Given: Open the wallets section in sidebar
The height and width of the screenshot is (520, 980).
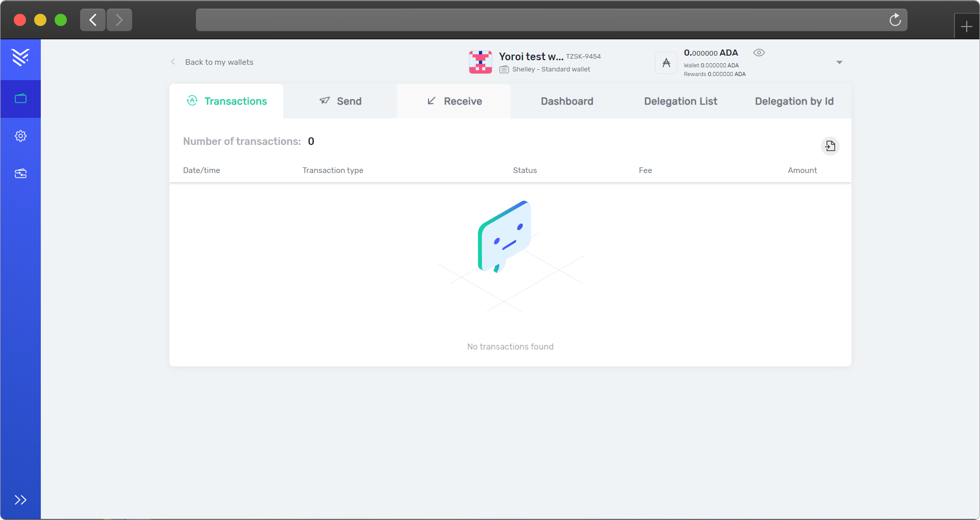Looking at the screenshot, I should (20, 98).
